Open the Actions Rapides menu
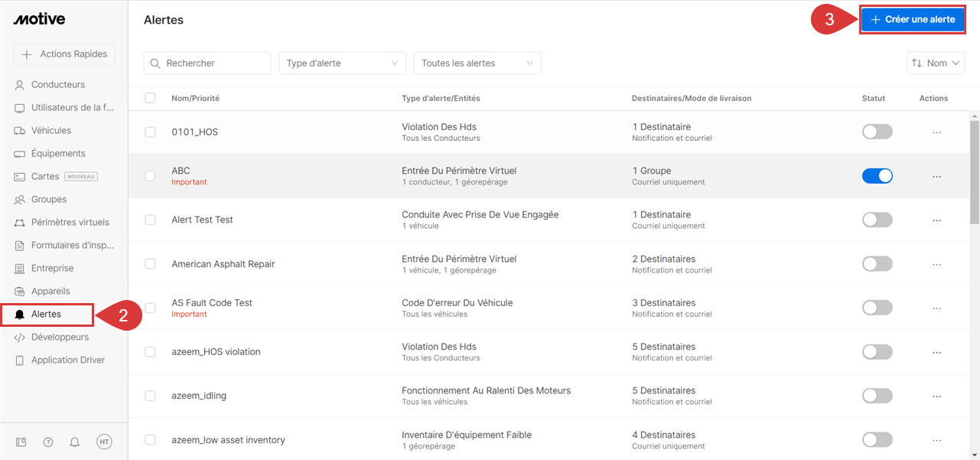Viewport: 980px width, 460px height. click(x=64, y=54)
